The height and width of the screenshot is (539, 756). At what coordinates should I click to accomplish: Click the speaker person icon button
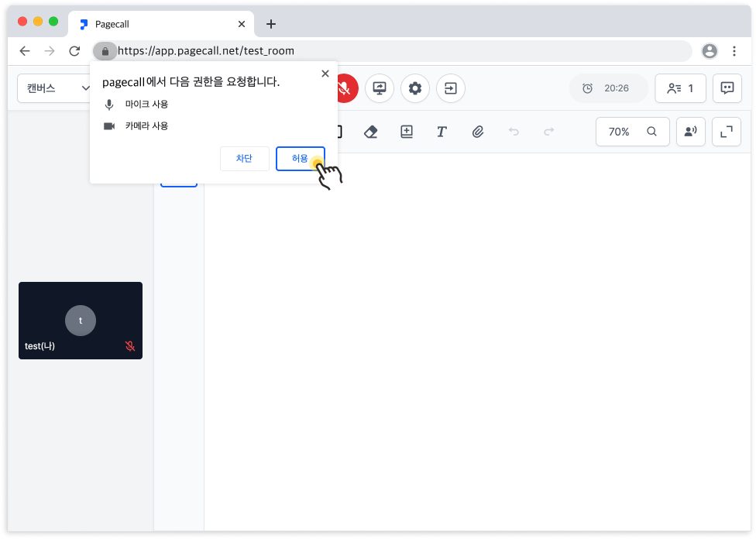click(x=691, y=132)
